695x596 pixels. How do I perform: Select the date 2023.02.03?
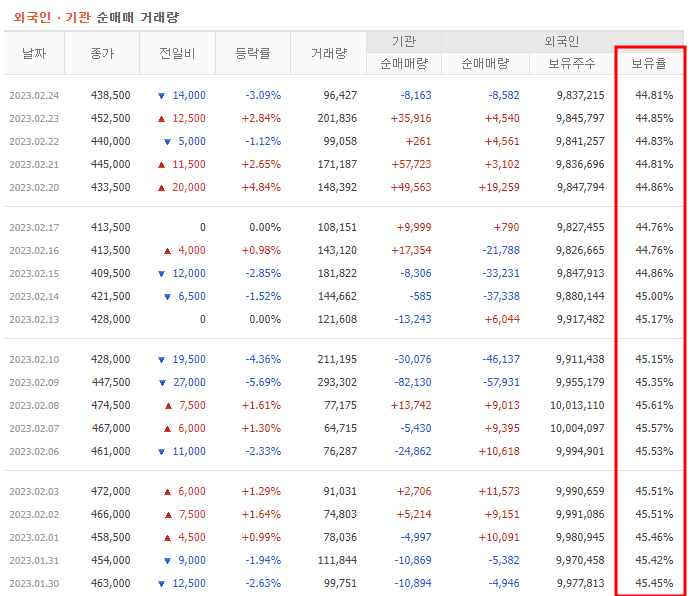[34, 492]
